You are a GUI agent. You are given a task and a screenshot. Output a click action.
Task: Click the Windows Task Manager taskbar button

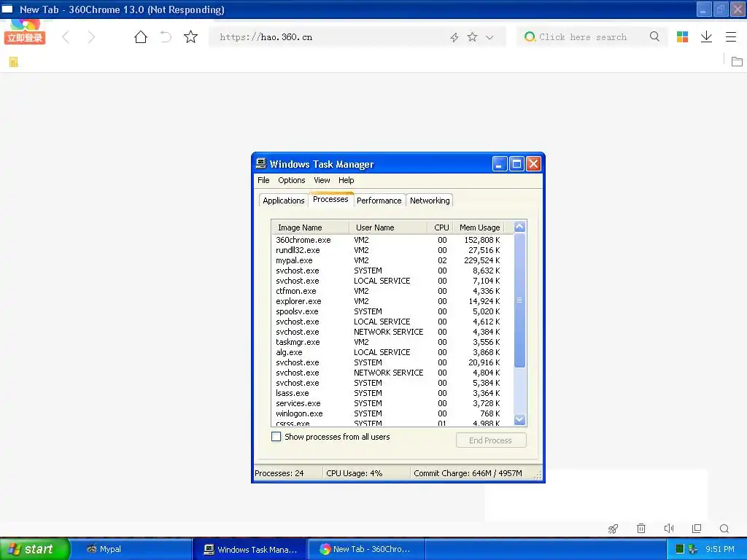pos(250,550)
